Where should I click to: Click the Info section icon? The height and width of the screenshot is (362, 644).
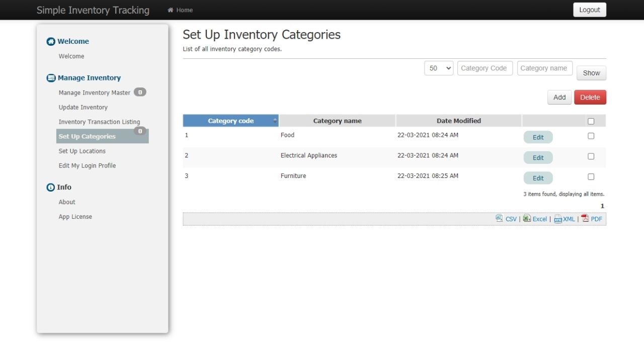click(x=50, y=188)
